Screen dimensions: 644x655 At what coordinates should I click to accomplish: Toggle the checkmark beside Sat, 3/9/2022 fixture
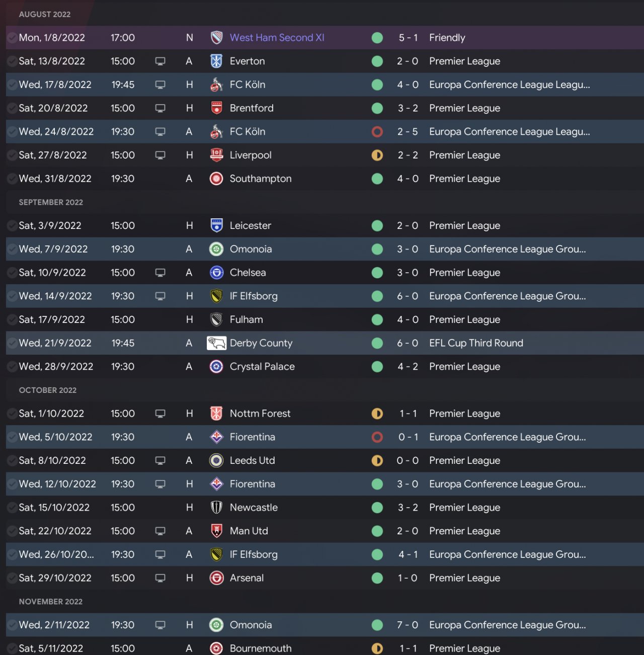point(12,225)
